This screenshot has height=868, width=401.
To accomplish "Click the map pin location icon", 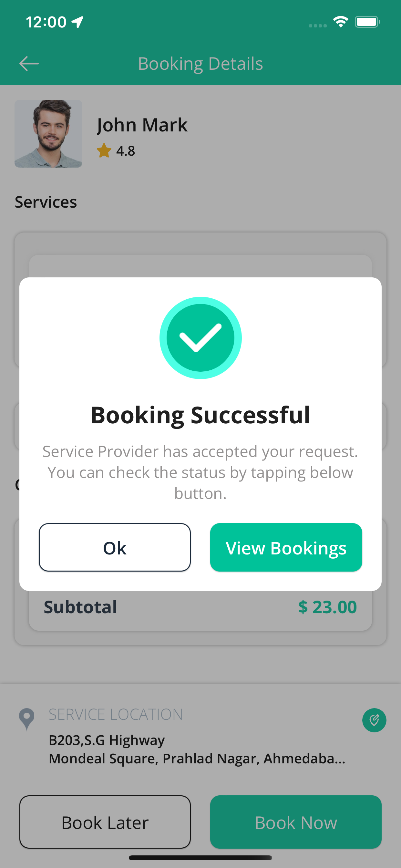I will [26, 719].
